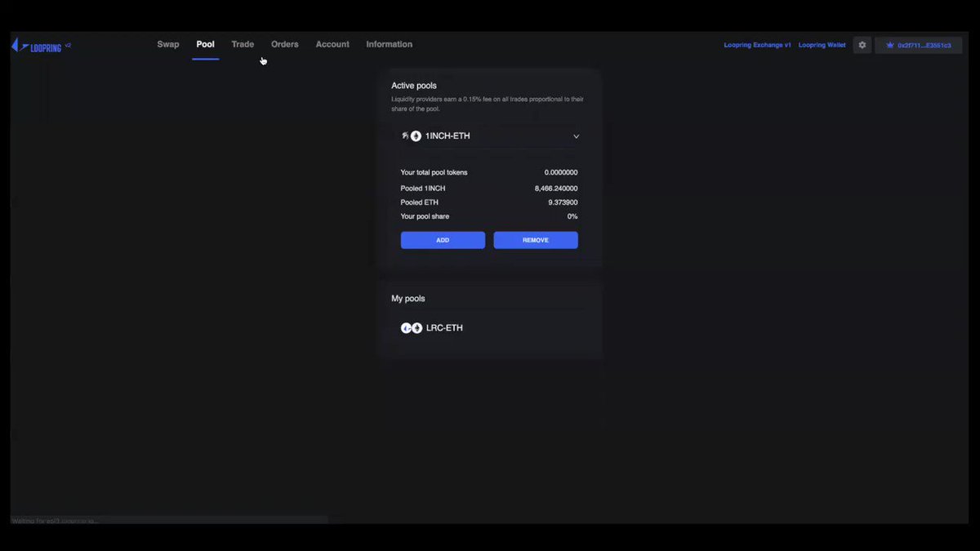Screen dimensions: 980x551
Task: Click the pool share value 0%
Action: (x=572, y=216)
